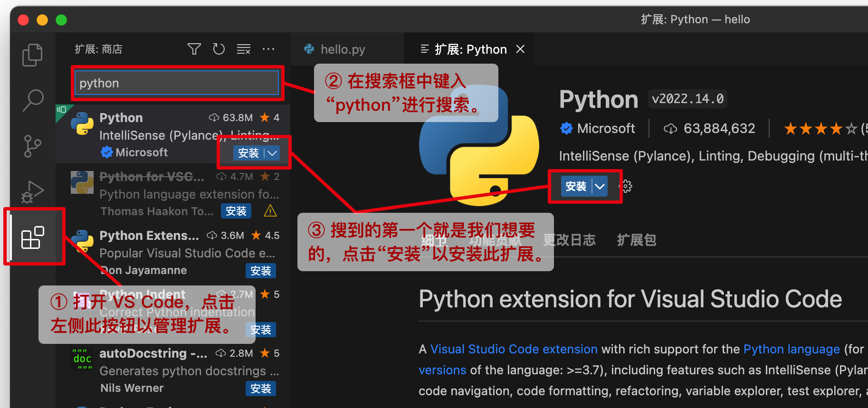Click the extension search input field
This screenshot has height=408, width=868.
tap(177, 83)
